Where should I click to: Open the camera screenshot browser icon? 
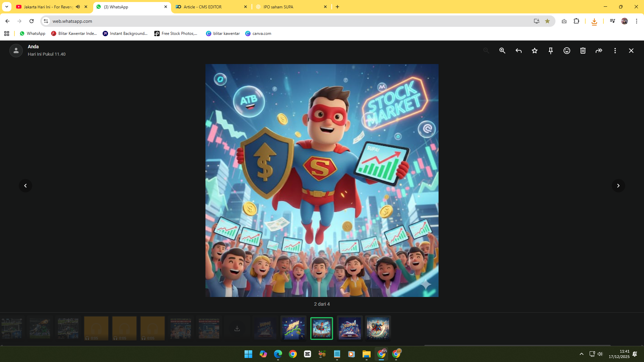point(564,21)
